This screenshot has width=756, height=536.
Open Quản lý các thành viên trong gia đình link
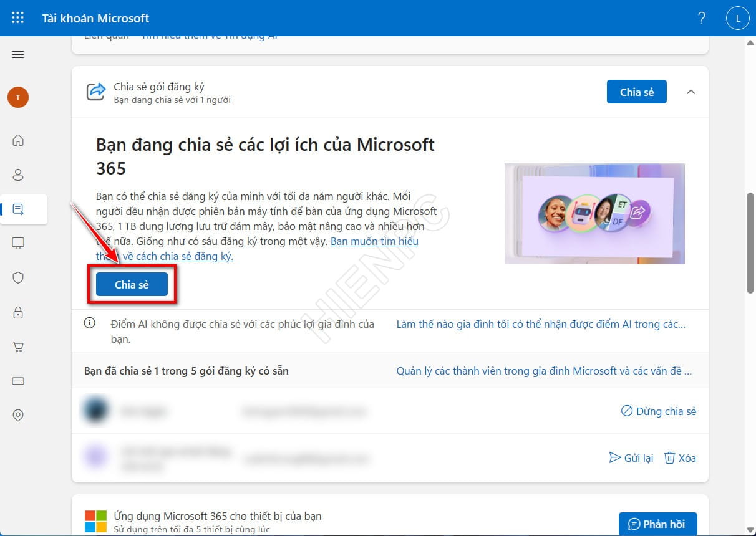click(544, 371)
